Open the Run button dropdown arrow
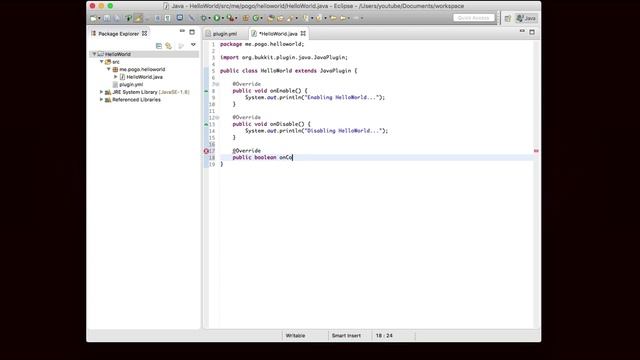Screen dimensions: 640x360 (x=222, y=18)
